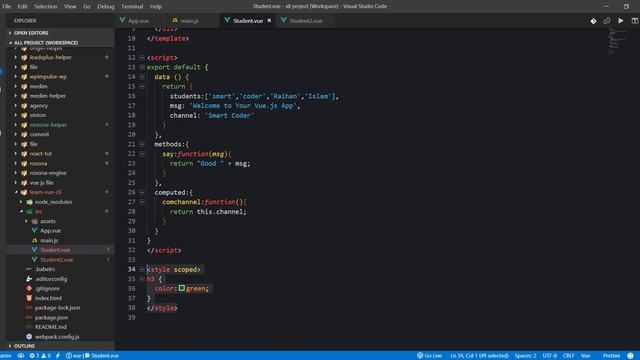Expand the OUTLINE section

pos(10,346)
